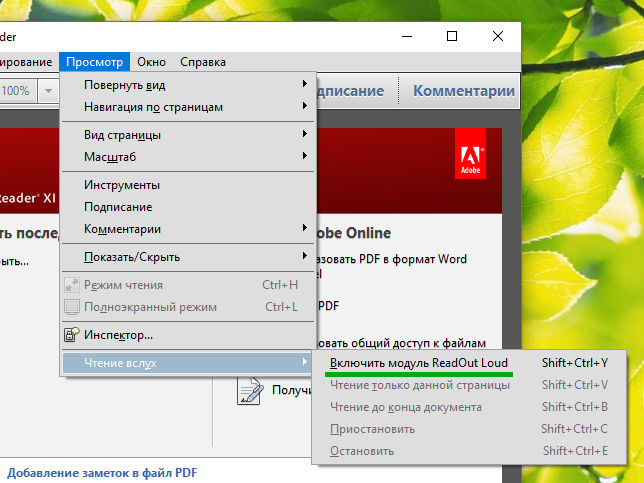The width and height of the screenshot is (644, 483).
Task: Choose Приостановить in the submenu
Action: click(469, 429)
